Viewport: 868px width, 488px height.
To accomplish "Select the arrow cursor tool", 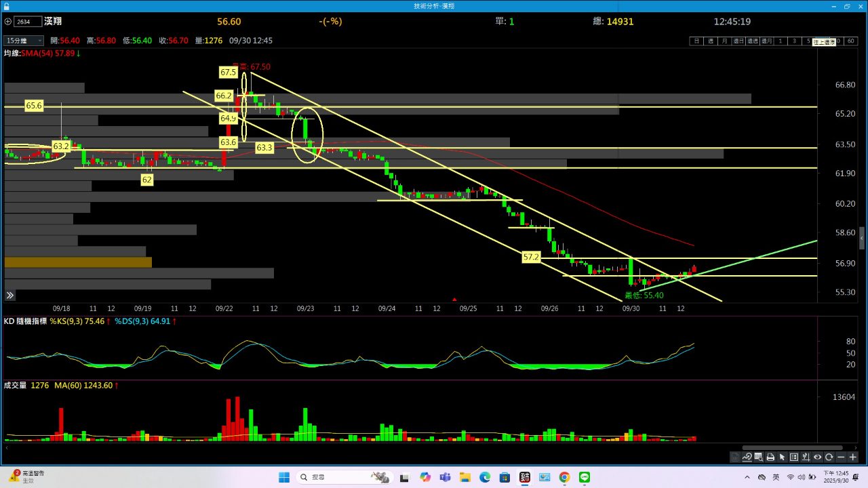I will 782,457.
